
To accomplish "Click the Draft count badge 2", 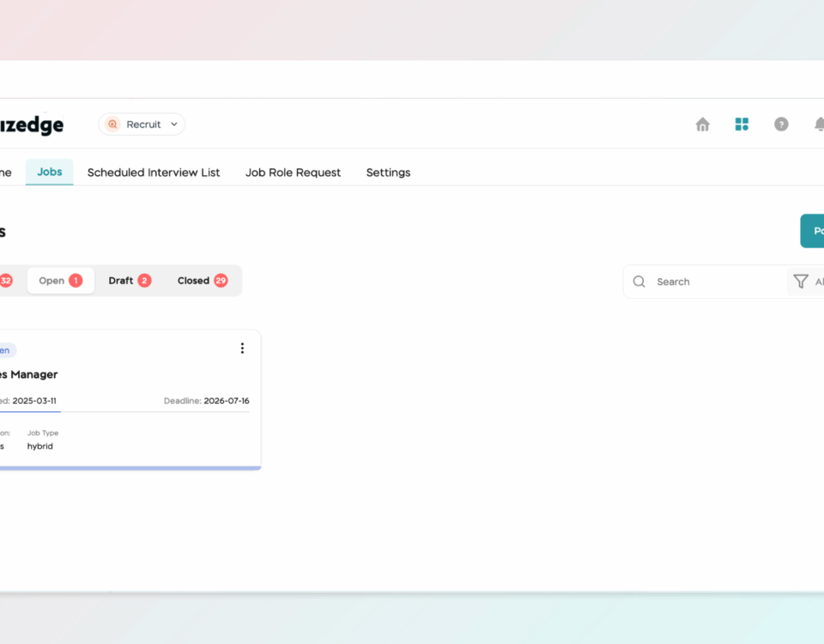I will pos(144,281).
